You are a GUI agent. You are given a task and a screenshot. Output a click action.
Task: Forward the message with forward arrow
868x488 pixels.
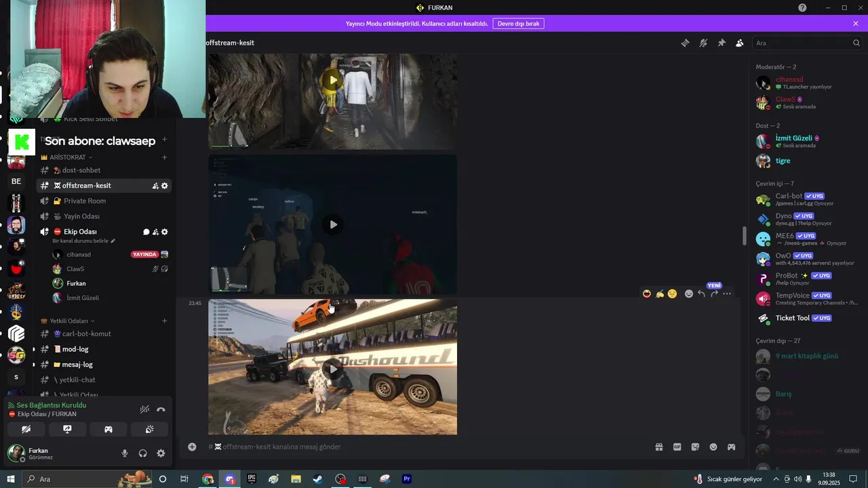[714, 293]
